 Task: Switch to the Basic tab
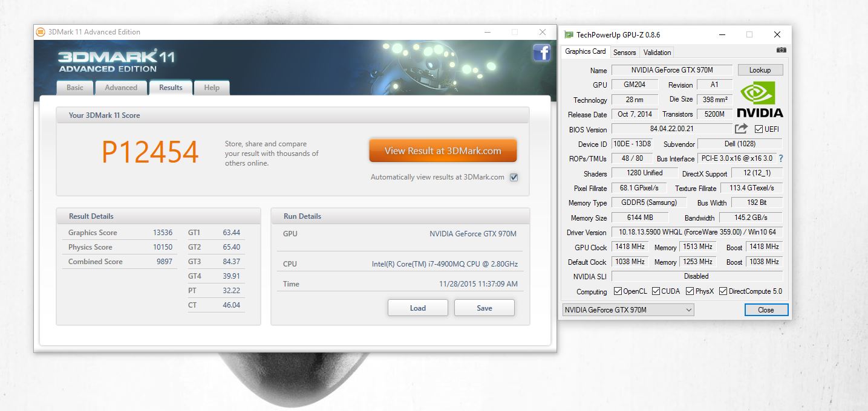[x=75, y=88]
